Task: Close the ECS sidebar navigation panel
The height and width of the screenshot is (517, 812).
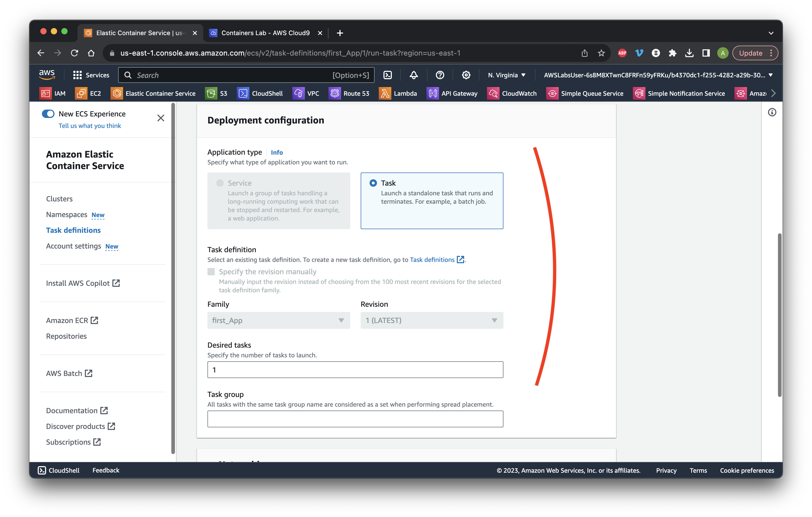Action: (161, 118)
